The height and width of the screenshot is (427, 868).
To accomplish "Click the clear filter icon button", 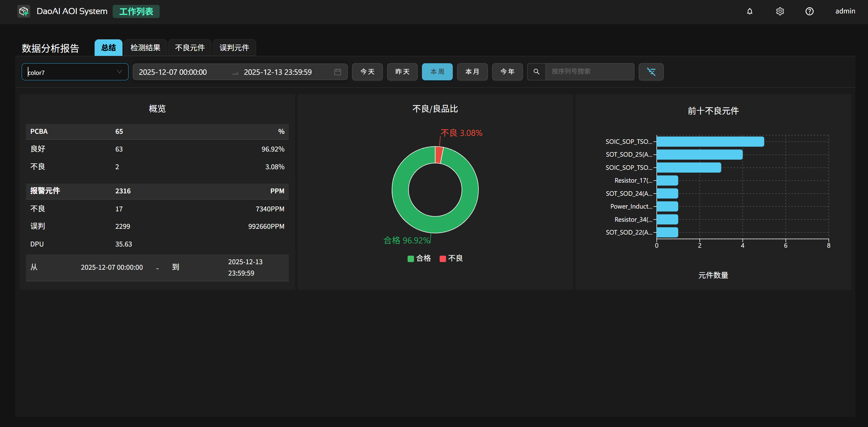I will (x=651, y=72).
